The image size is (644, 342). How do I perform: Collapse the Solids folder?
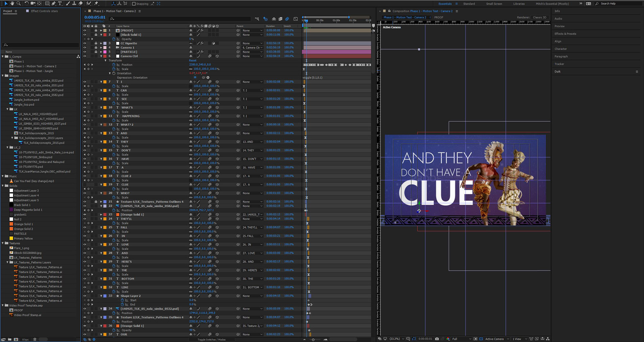[x=3, y=186]
